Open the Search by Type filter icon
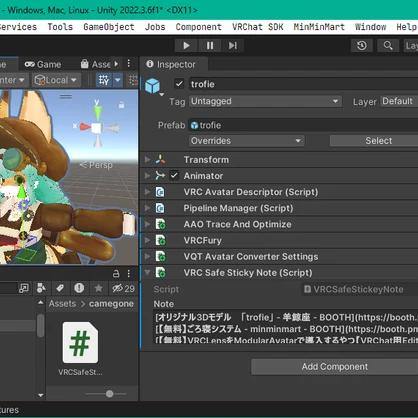The image size is (418, 418). (41, 288)
